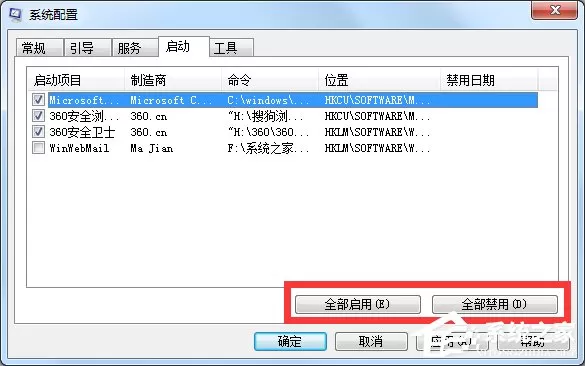585x366 pixels.
Task: Uncheck the Microsoft startup item checkbox
Action: pos(38,100)
